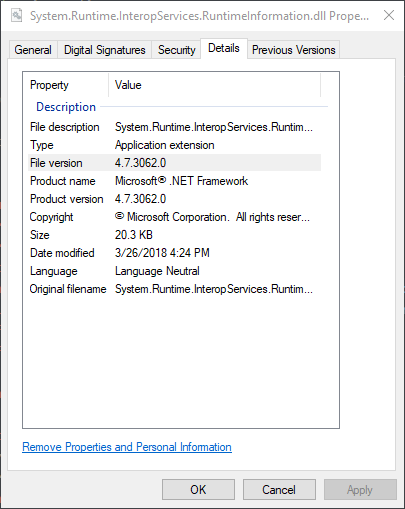The image size is (405, 509).
Task: Dismiss dialog with Cancel button
Action: [279, 490]
